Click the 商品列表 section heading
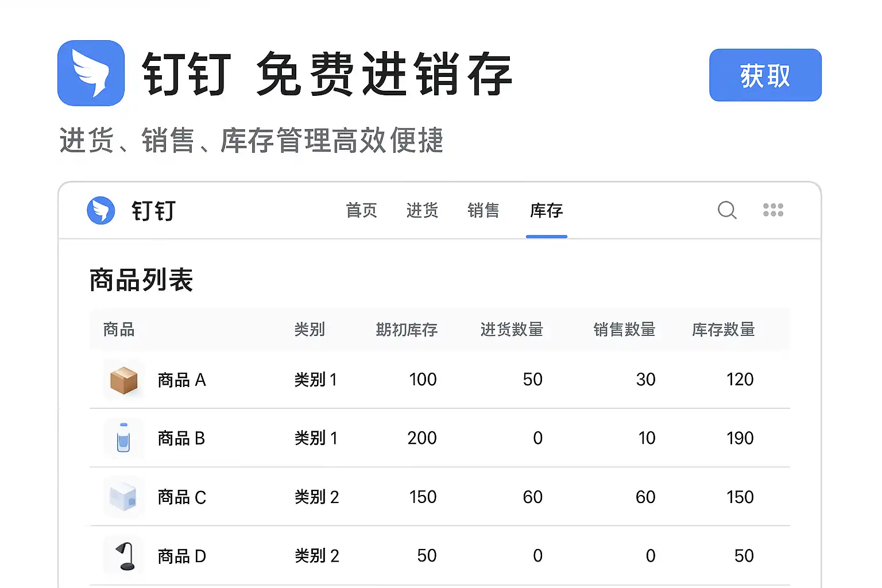Screen dimensions: 882x588 tap(141, 280)
